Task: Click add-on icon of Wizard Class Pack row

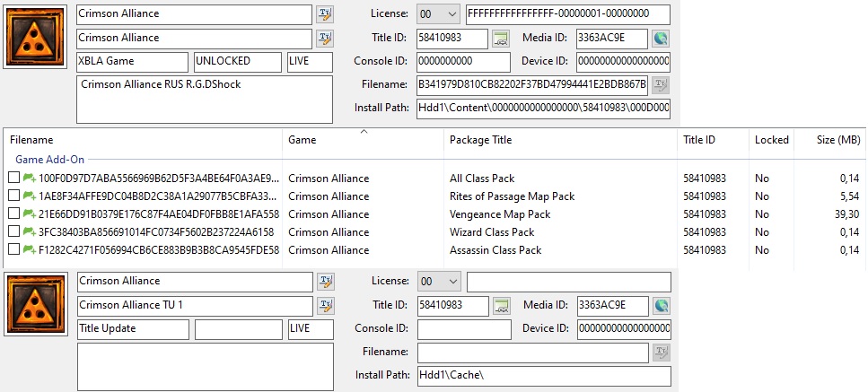Action: [x=30, y=231]
